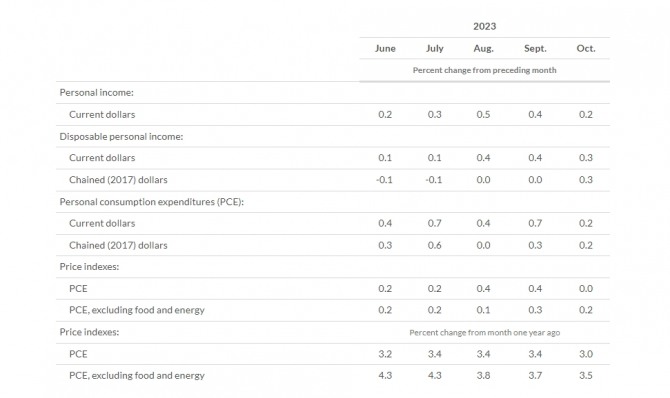Viewport: 670px width, 398px height.
Task: Select PCE Chained dollars July value 0.6
Action: pos(435,245)
